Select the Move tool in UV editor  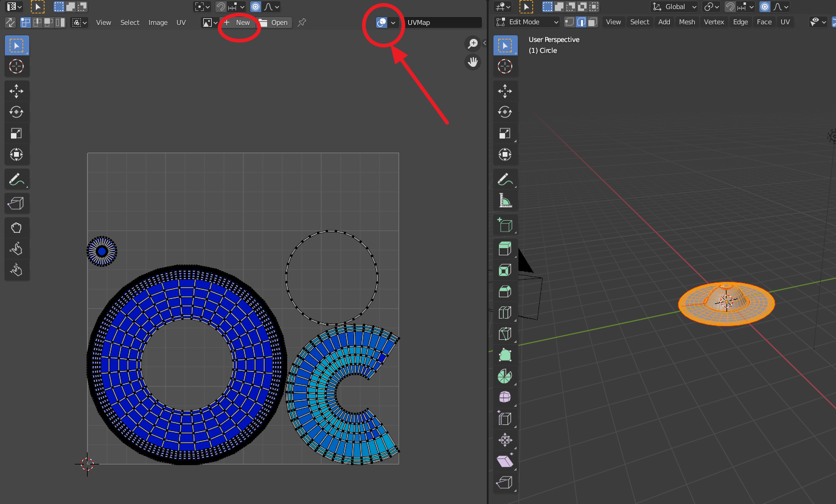pyautogui.click(x=16, y=91)
